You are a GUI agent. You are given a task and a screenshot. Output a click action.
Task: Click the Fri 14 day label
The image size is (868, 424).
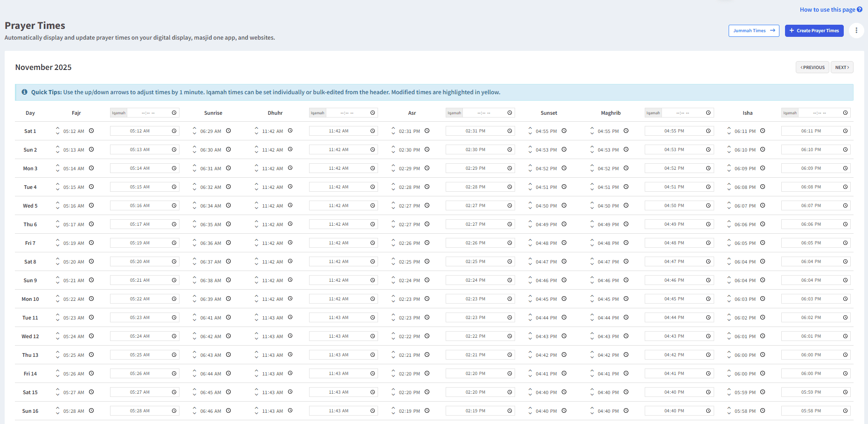[x=30, y=374]
